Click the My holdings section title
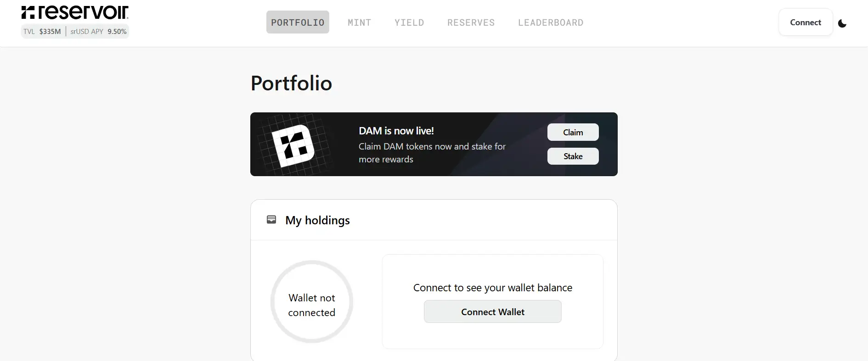The width and height of the screenshot is (868, 361). tap(317, 221)
